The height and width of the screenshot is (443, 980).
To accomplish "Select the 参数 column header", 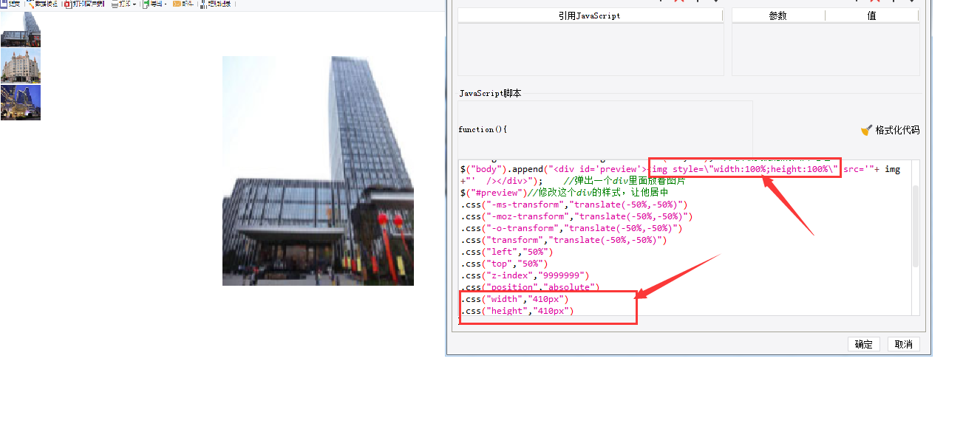I will click(778, 16).
